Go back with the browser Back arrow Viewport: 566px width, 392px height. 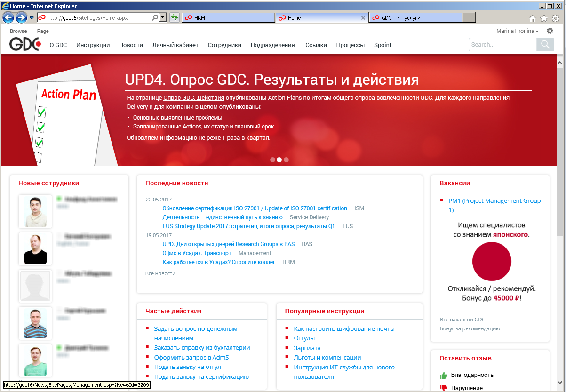(x=8, y=17)
